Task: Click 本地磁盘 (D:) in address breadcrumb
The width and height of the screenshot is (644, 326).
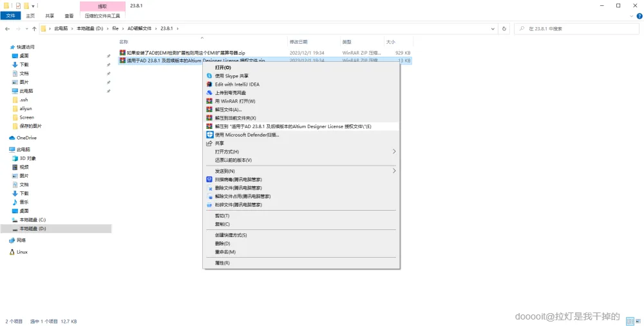Action: point(90,28)
